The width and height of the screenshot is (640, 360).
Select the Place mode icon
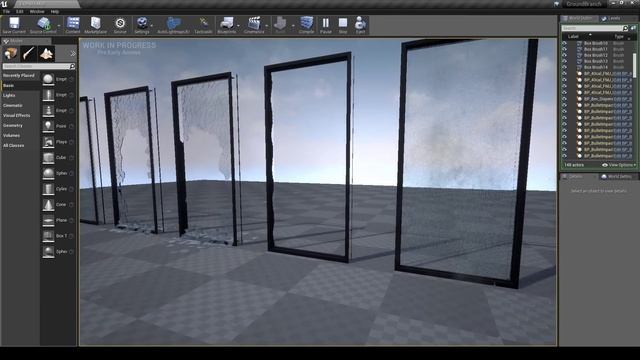point(11,53)
